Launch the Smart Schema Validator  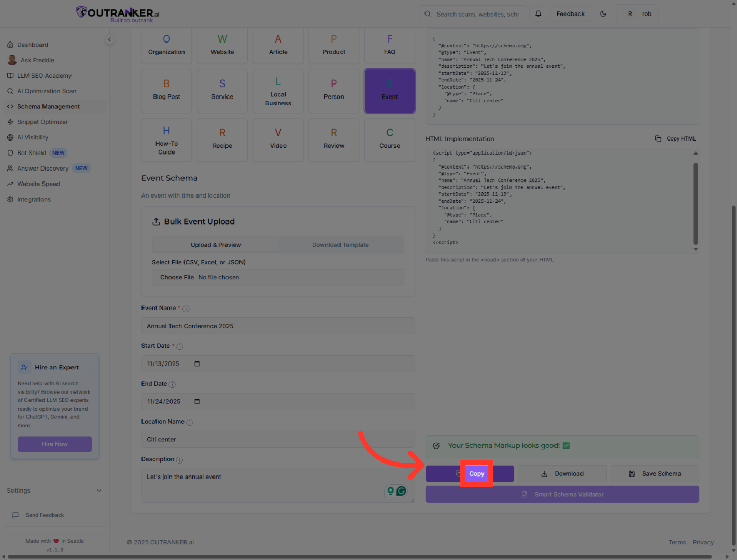[x=562, y=495]
